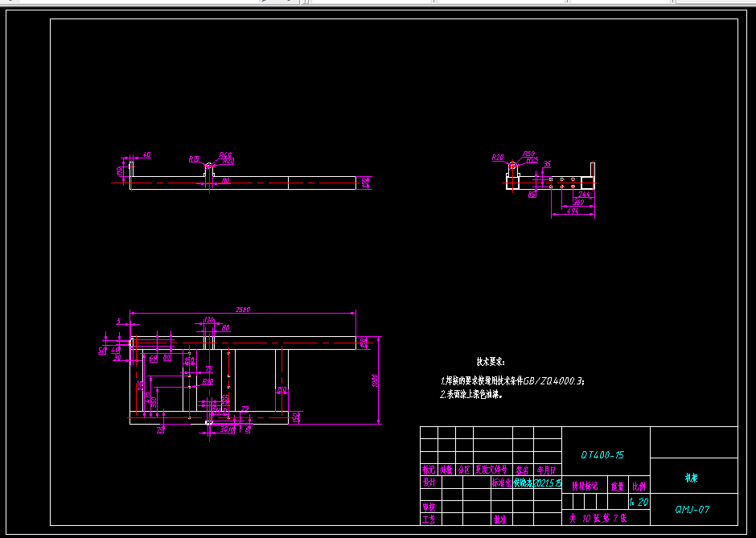Select the 235 vertical dimension
Viewport: 756px width, 538px height.
click(140, 386)
